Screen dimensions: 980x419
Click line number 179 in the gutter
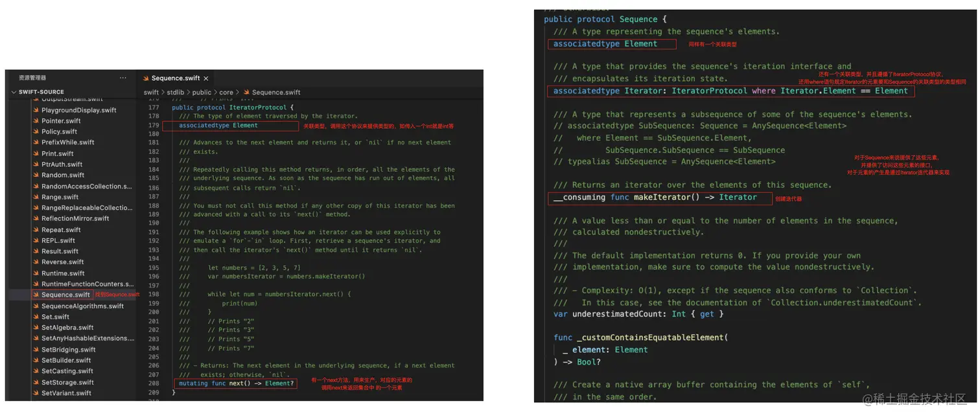pos(153,125)
